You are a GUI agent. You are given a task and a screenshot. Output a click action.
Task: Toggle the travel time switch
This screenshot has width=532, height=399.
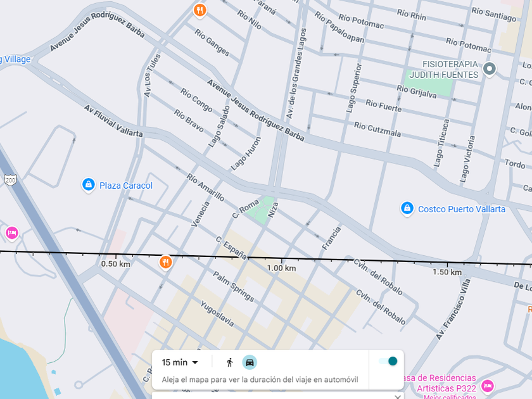(388, 361)
